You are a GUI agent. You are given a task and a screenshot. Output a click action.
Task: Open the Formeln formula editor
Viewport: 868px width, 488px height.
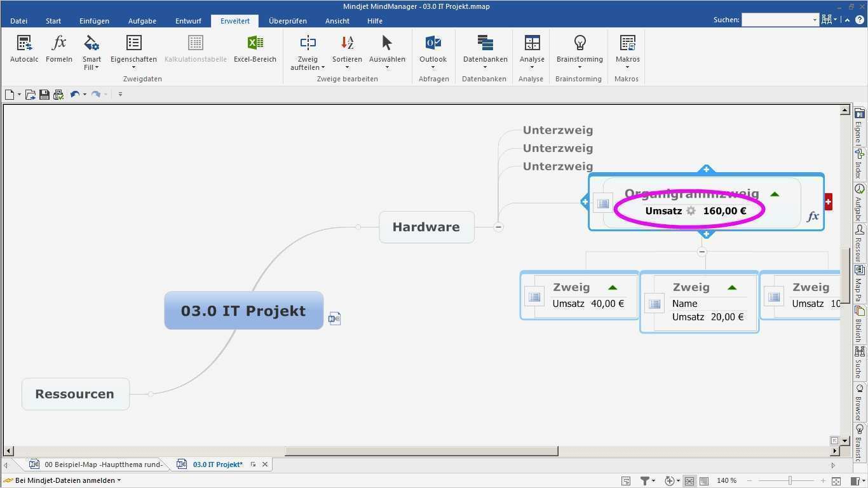coord(59,50)
